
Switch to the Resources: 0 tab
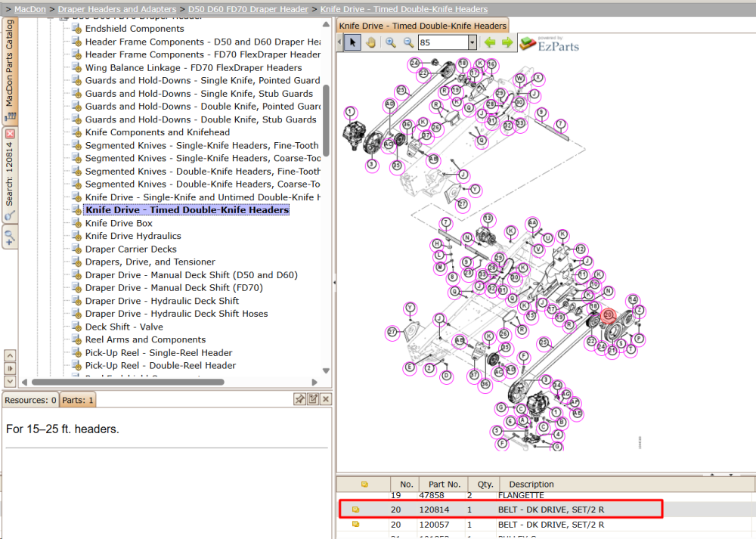[30, 400]
